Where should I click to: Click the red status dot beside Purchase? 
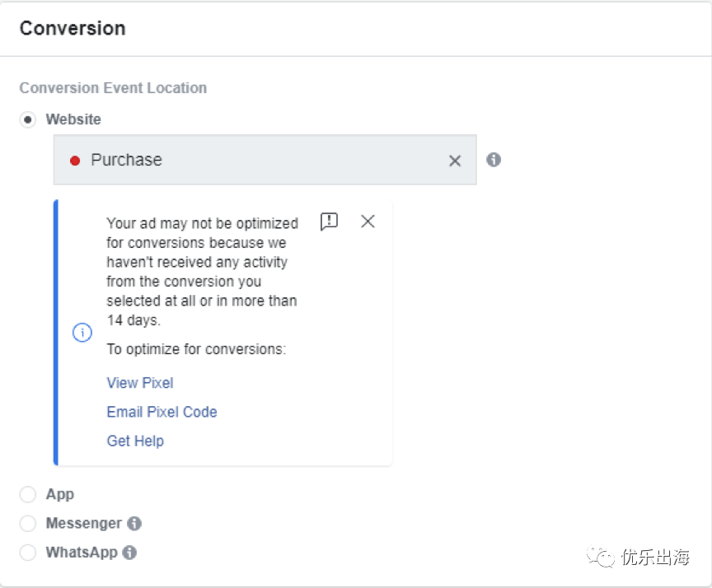pyautogui.click(x=75, y=161)
